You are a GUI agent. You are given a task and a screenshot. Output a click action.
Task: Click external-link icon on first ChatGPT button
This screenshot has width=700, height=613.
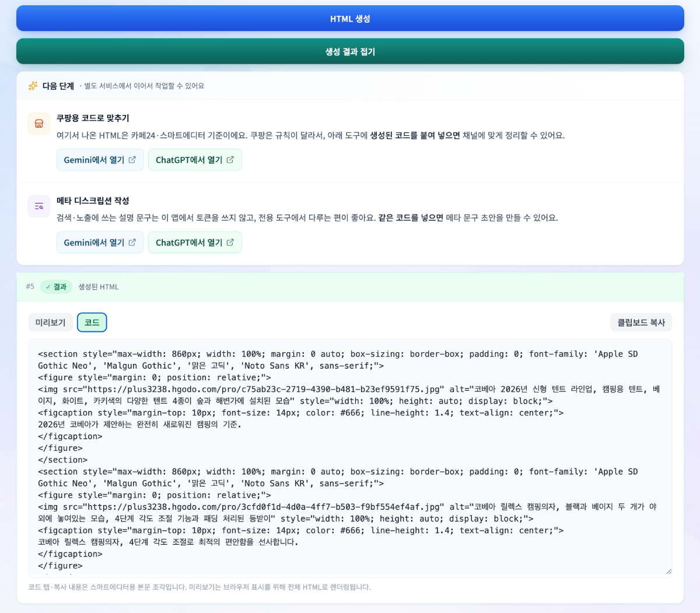(230, 160)
